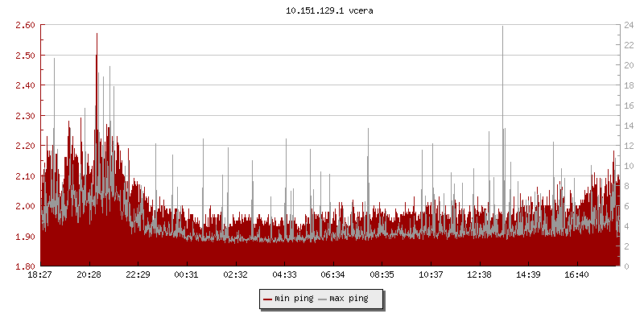Pick the 00:31 time axis label

(187, 275)
